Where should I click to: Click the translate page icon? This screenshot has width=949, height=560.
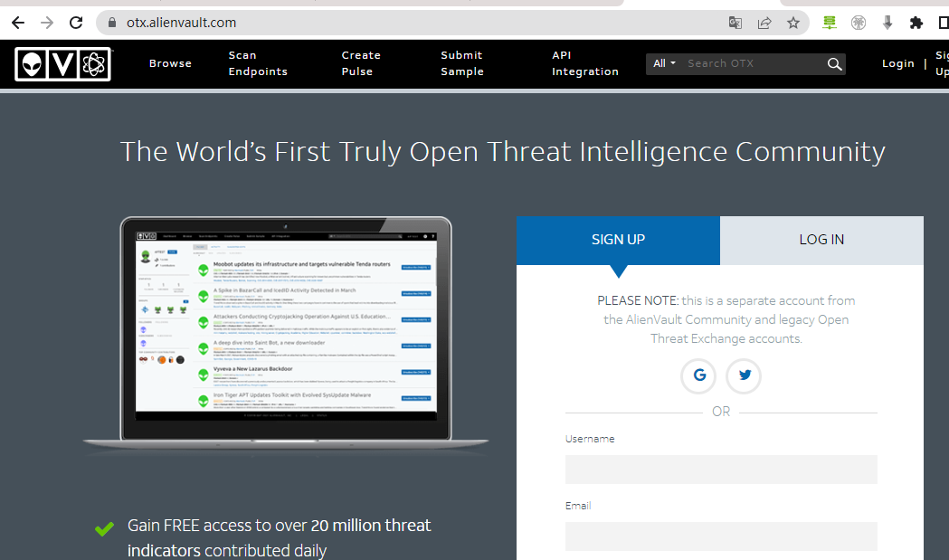[x=735, y=23]
